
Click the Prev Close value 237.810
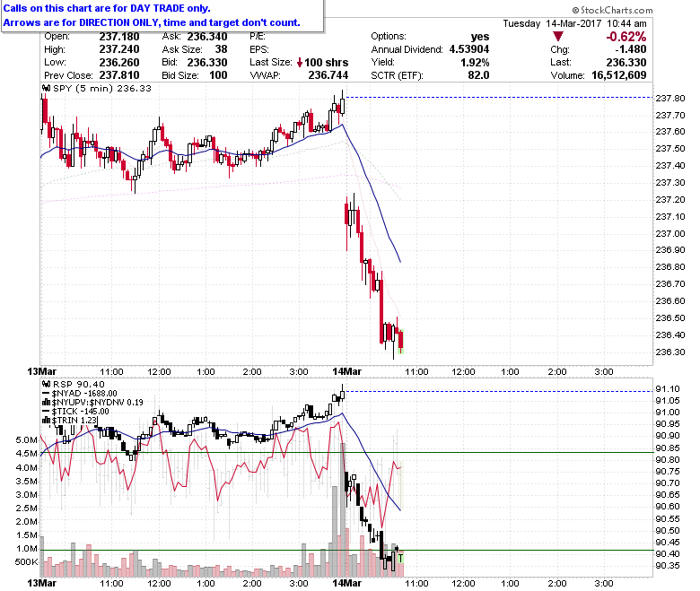point(119,75)
